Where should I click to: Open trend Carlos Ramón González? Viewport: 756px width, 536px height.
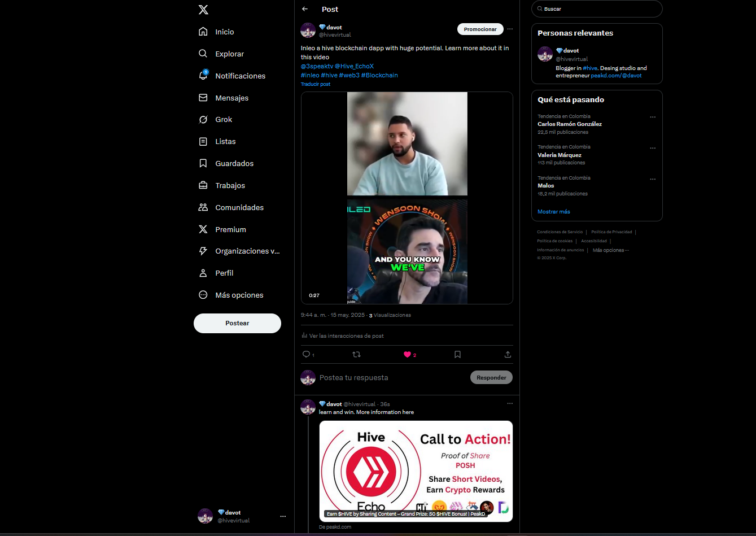570,124
